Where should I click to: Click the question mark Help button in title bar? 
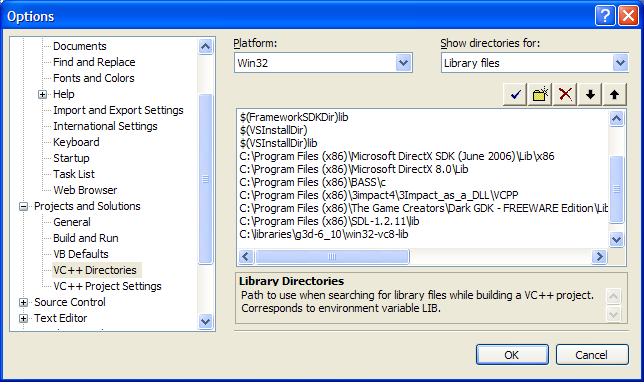coord(605,16)
